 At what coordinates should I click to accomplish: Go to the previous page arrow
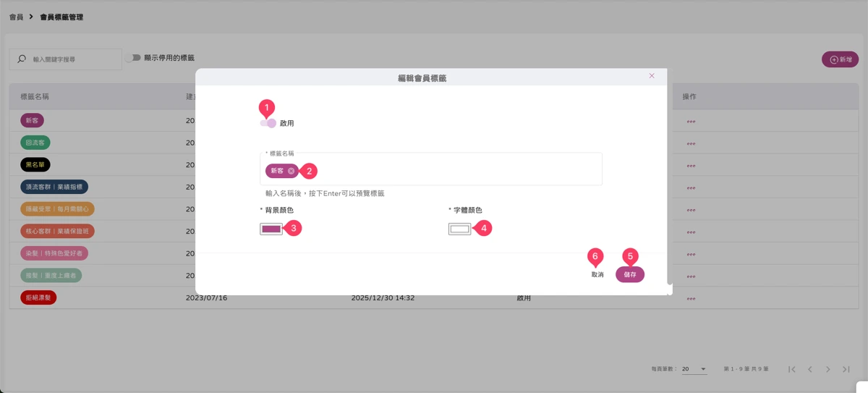810,369
